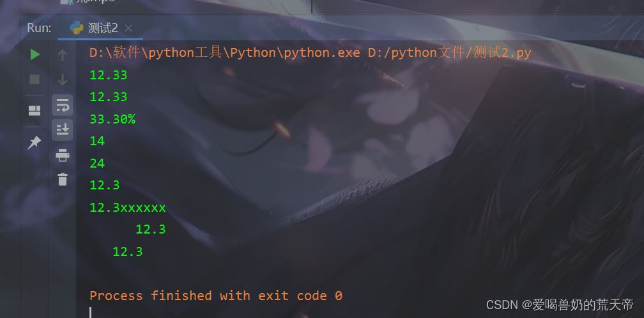Click the Run: panel label
This screenshot has height=318, width=644.
(x=39, y=28)
